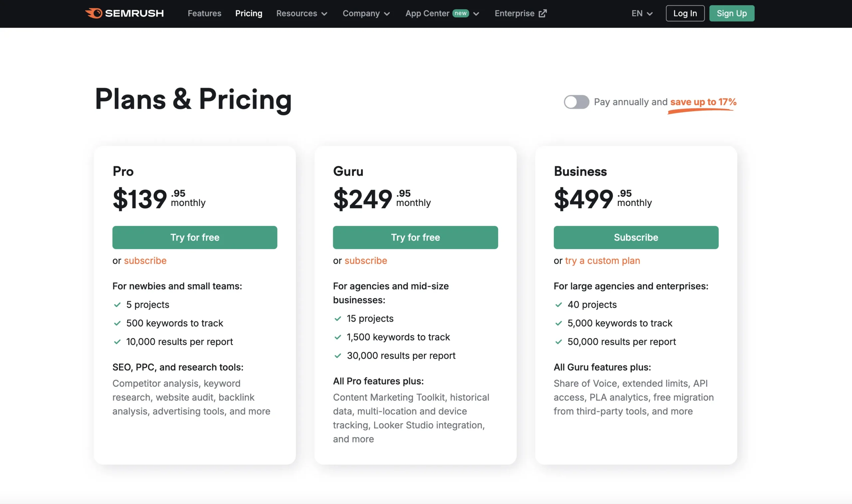
Task: Click the Guru plan 'Try for free' button
Action: pos(416,237)
